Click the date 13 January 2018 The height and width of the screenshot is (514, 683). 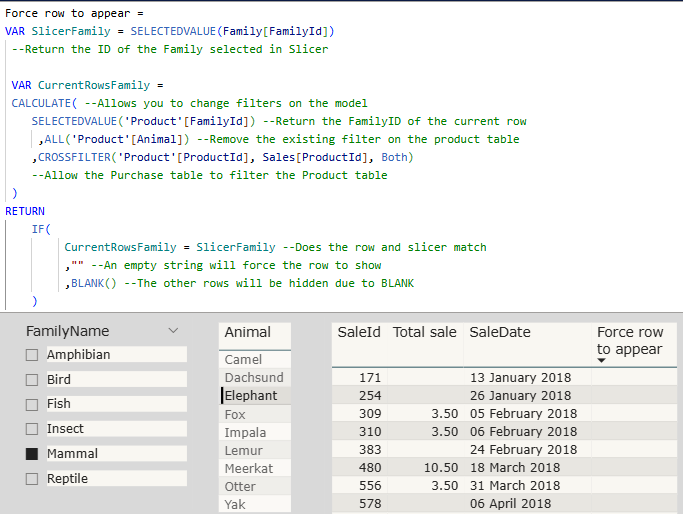[520, 377]
